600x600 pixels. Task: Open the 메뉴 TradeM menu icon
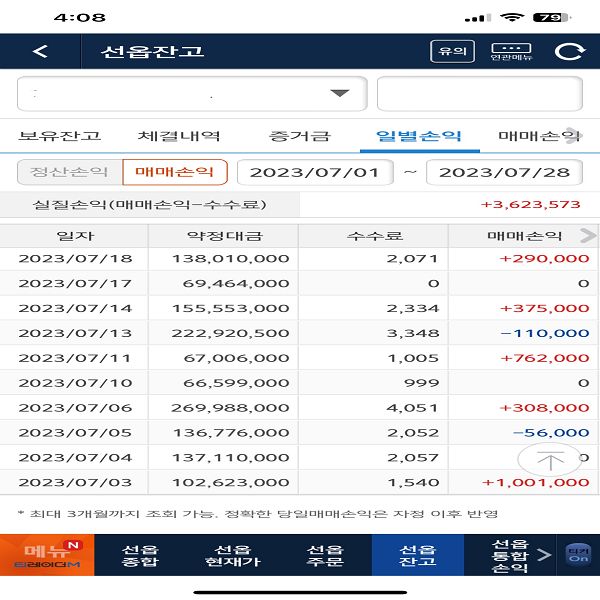click(x=47, y=555)
